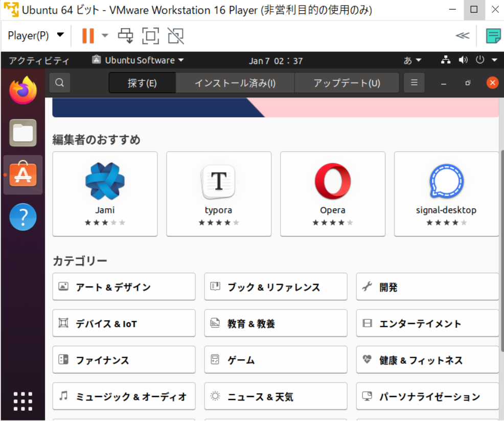Click the featured banner at the top
The image size is (504, 421).
[276, 107]
